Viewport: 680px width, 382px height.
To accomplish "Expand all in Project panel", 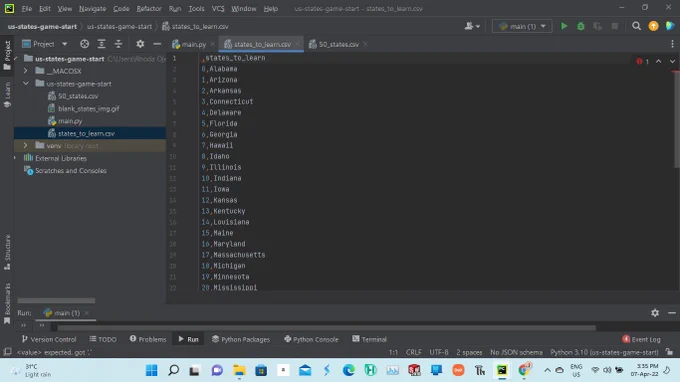I will click(x=101, y=44).
